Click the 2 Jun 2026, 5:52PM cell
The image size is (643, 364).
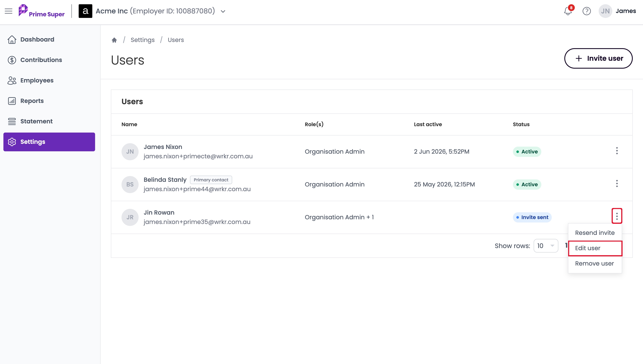coord(441,152)
